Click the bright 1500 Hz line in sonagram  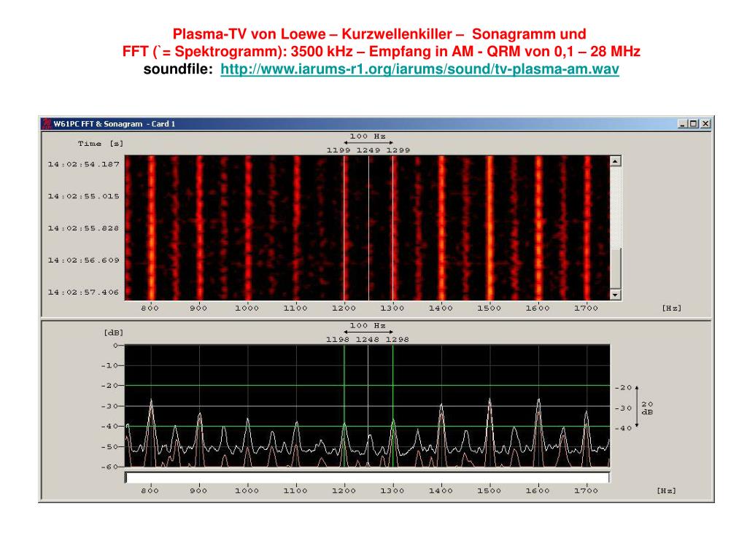coord(489,227)
